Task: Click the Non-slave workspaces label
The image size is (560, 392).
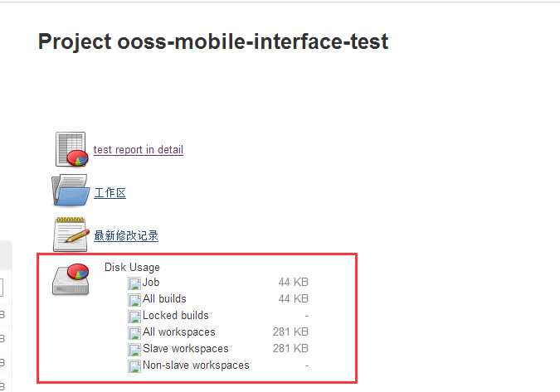Action: [x=196, y=365]
